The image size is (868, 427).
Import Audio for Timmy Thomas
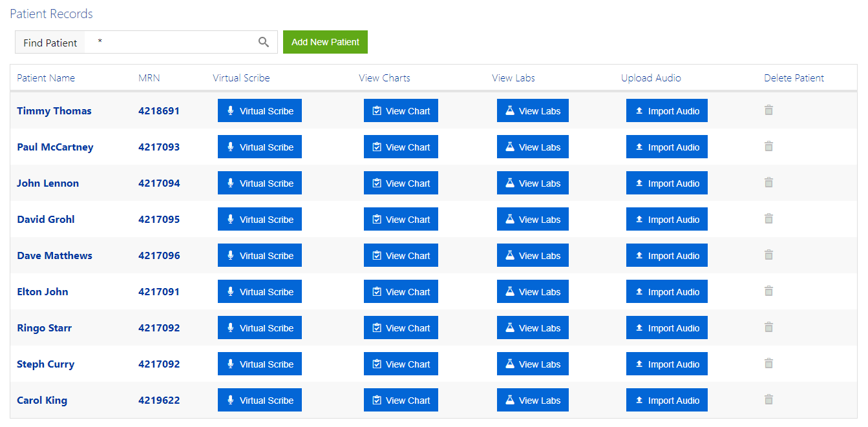click(667, 110)
